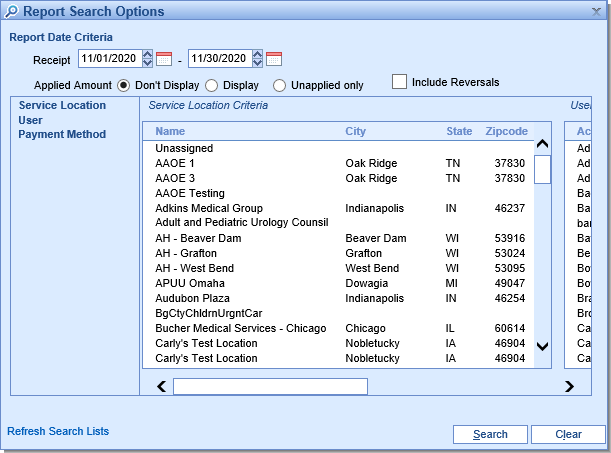Select the Don't Display radio button
This screenshot has width=611, height=453.
[x=125, y=85]
